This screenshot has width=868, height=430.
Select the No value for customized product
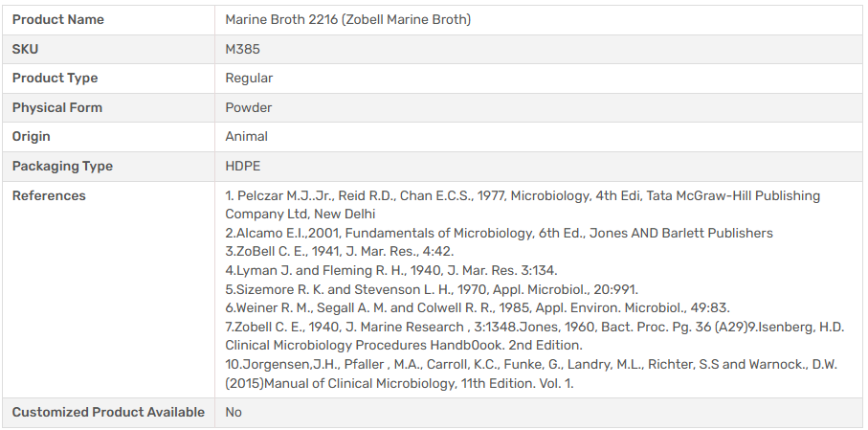pyautogui.click(x=234, y=412)
